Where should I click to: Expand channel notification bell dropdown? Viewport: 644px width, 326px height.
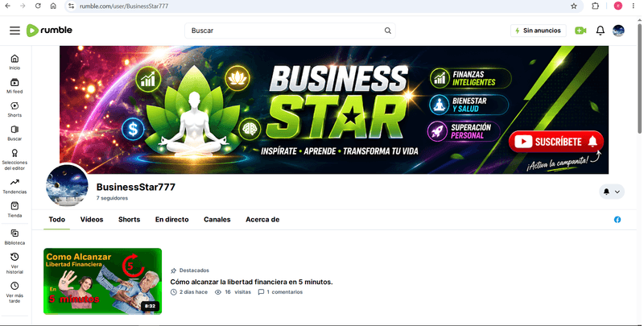tap(612, 192)
